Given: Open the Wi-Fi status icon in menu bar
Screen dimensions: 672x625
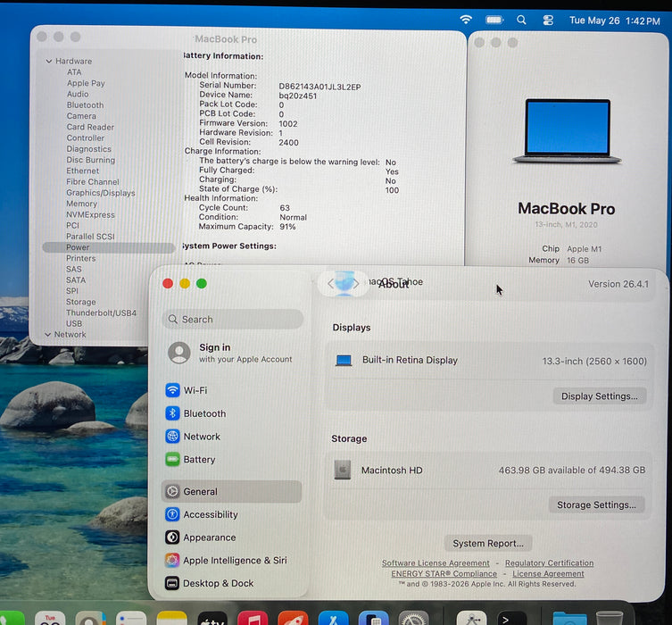Looking at the screenshot, I should (466, 20).
